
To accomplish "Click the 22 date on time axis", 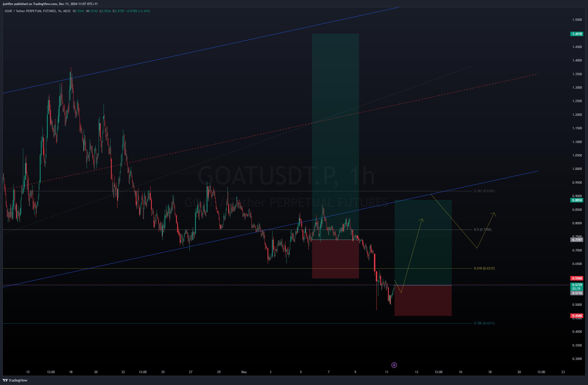I will click(x=123, y=372).
